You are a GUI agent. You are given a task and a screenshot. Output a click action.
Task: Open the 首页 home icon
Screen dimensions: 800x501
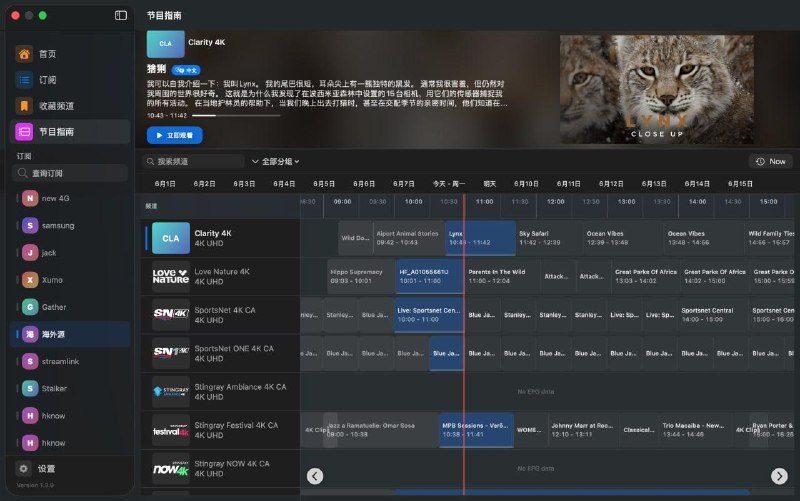coord(24,54)
